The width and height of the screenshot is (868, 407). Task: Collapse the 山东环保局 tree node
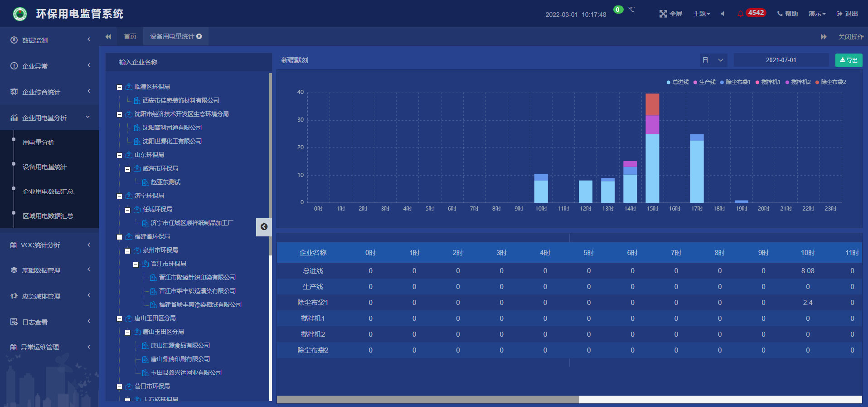click(120, 155)
